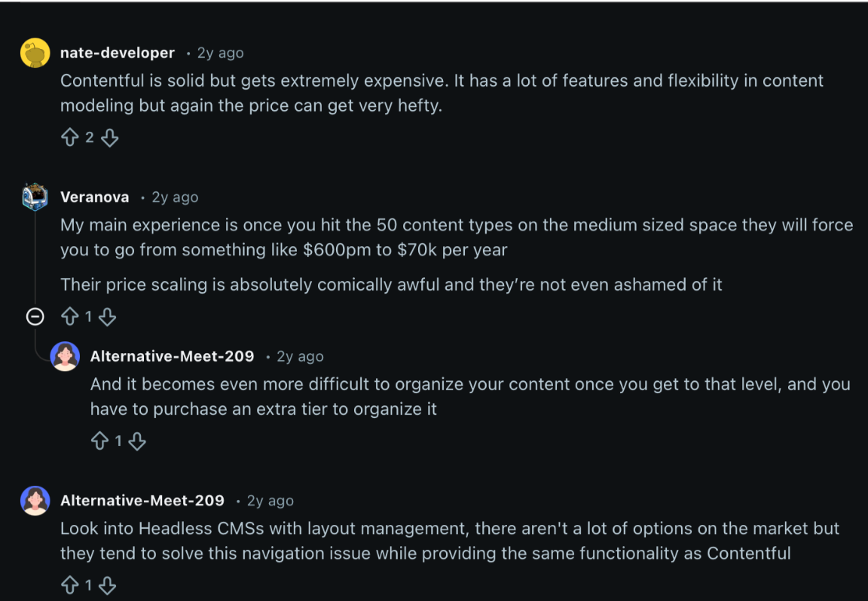Open Veranova's username link

tap(95, 197)
